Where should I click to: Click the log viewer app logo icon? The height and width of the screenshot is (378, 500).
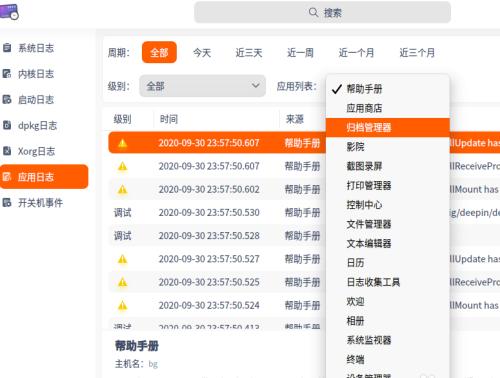[9, 12]
